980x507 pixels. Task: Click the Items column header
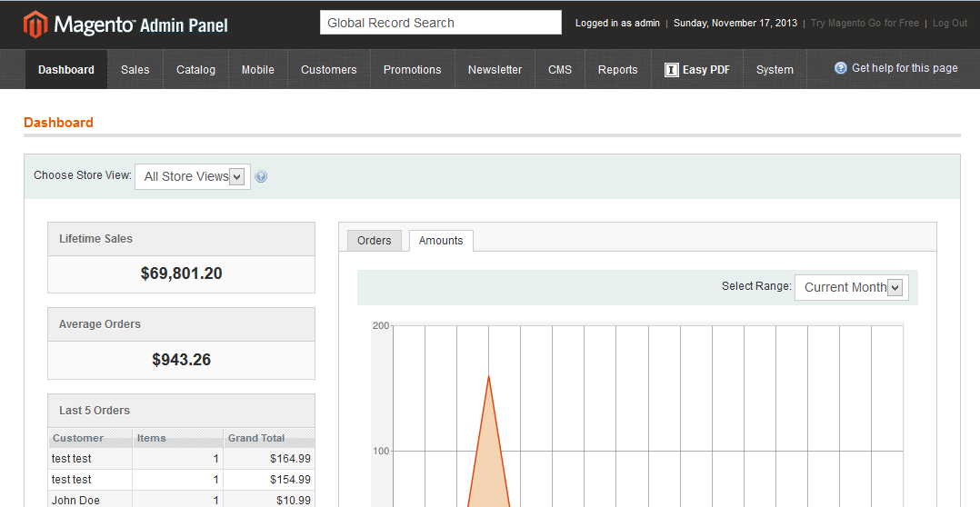(x=178, y=438)
